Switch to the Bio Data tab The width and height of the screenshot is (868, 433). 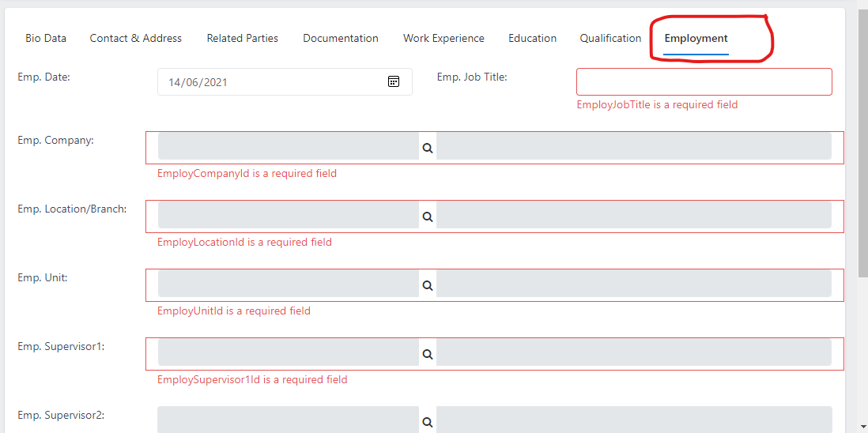coord(46,38)
